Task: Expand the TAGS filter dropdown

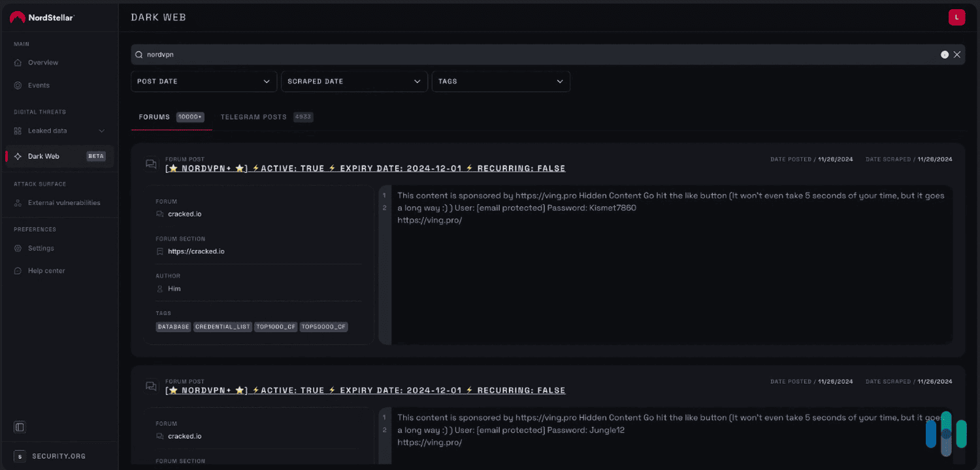Action: pos(500,81)
